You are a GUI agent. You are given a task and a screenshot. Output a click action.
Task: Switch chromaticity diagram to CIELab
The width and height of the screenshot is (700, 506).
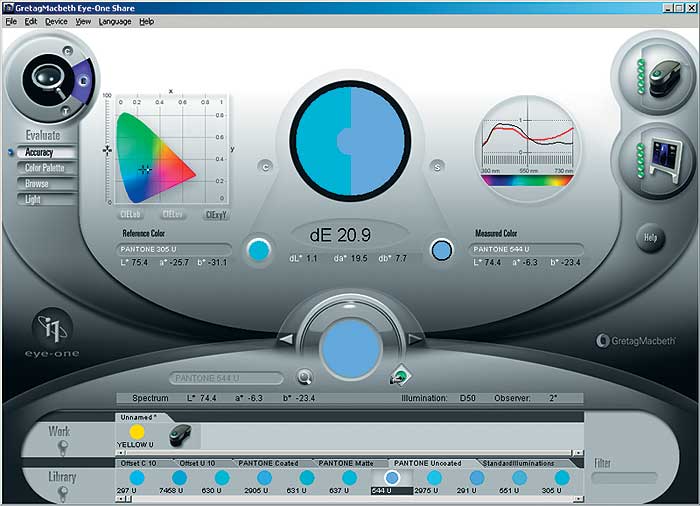point(128,214)
